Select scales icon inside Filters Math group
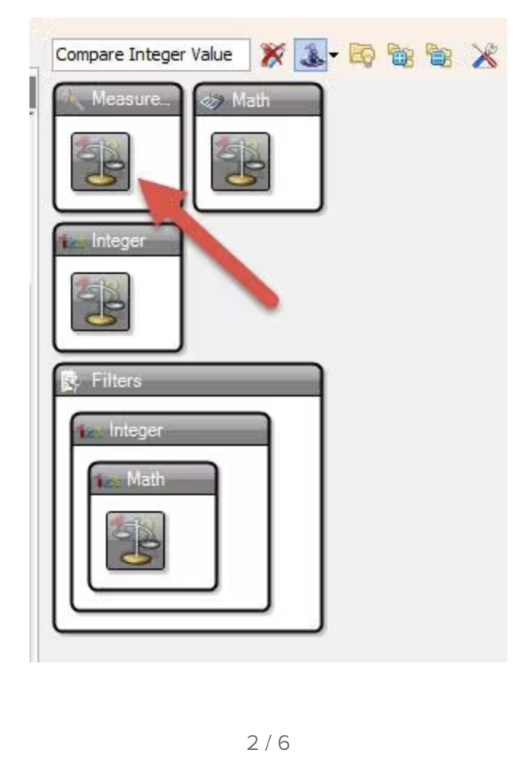This screenshot has width=532, height=758. [135, 541]
